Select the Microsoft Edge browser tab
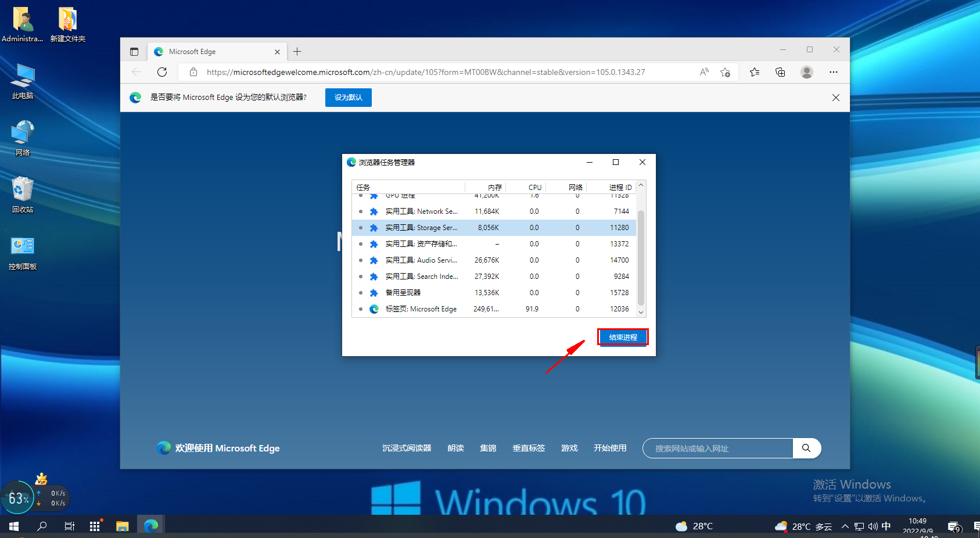The width and height of the screenshot is (980, 538). point(217,52)
